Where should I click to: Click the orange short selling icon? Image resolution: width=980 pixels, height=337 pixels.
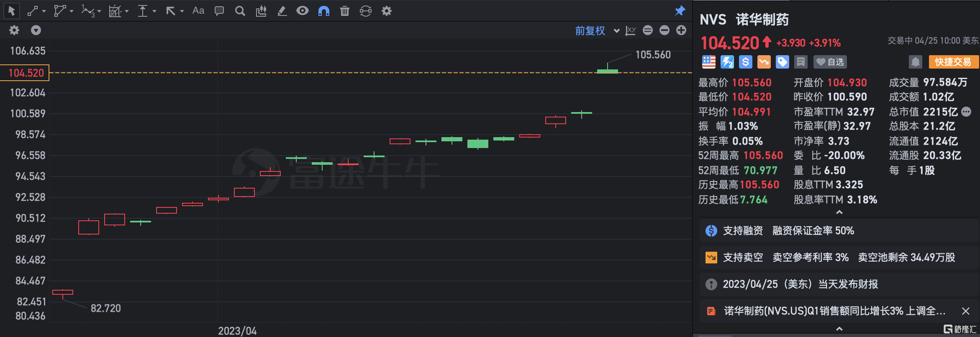764,62
